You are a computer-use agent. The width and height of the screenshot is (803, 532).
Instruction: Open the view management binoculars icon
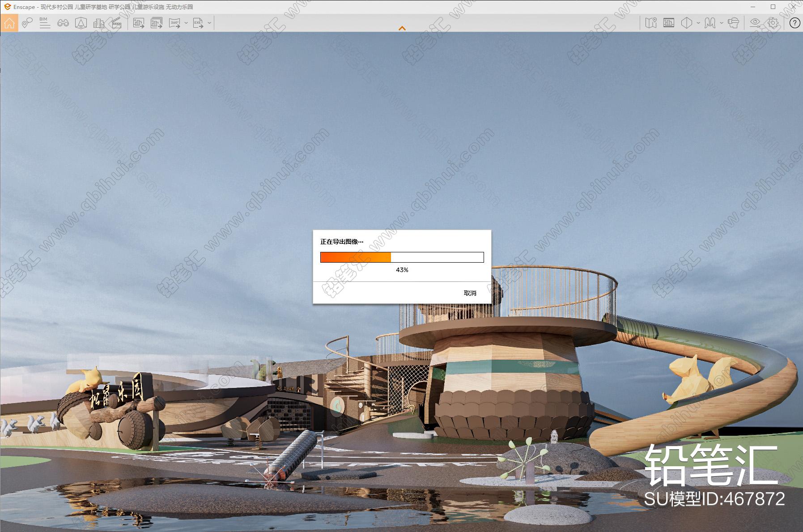pyautogui.click(x=63, y=22)
